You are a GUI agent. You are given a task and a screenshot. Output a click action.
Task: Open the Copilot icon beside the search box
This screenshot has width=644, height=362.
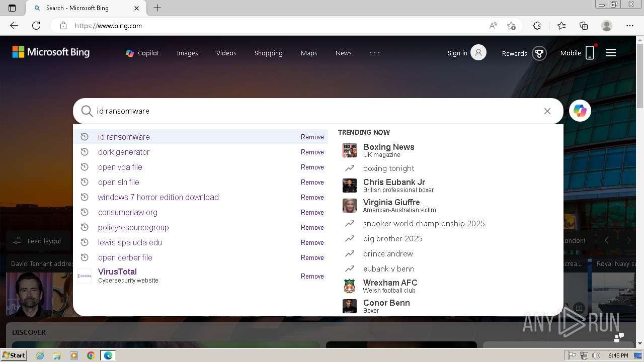click(x=580, y=111)
